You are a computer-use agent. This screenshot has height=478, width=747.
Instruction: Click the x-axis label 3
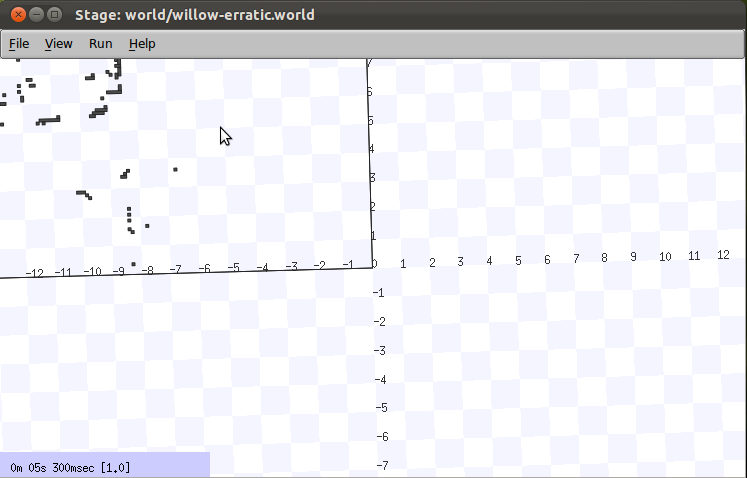tap(460, 262)
